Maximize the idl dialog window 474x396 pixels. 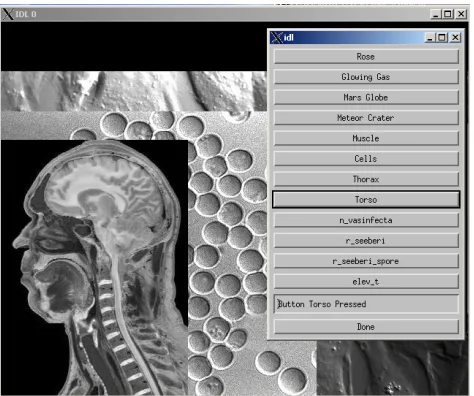pos(442,38)
